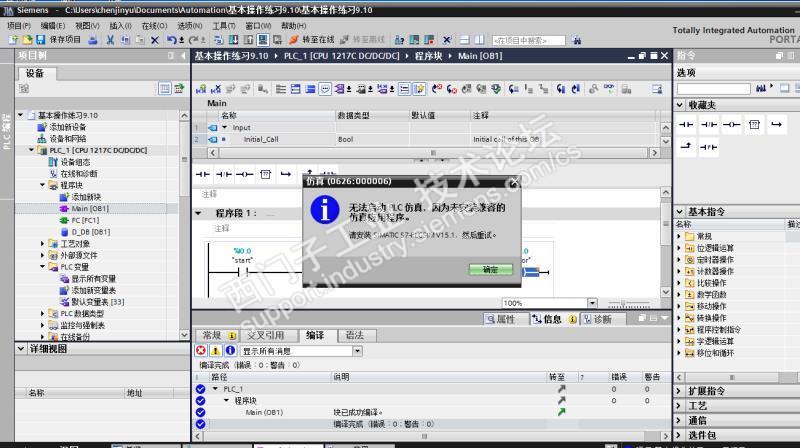Go to Main (OB1) via green arrow
This screenshot has width=800, height=448.
pyautogui.click(x=562, y=412)
